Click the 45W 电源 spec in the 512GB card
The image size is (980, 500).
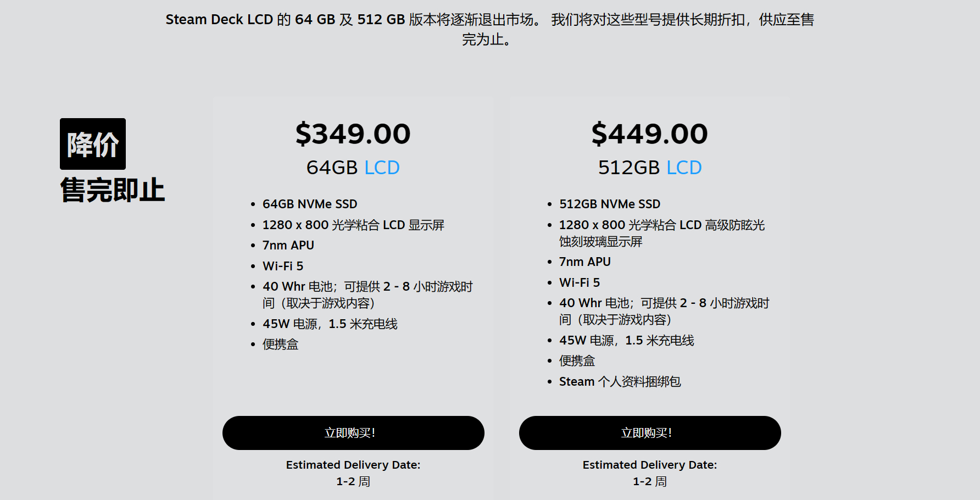pyautogui.click(x=626, y=341)
